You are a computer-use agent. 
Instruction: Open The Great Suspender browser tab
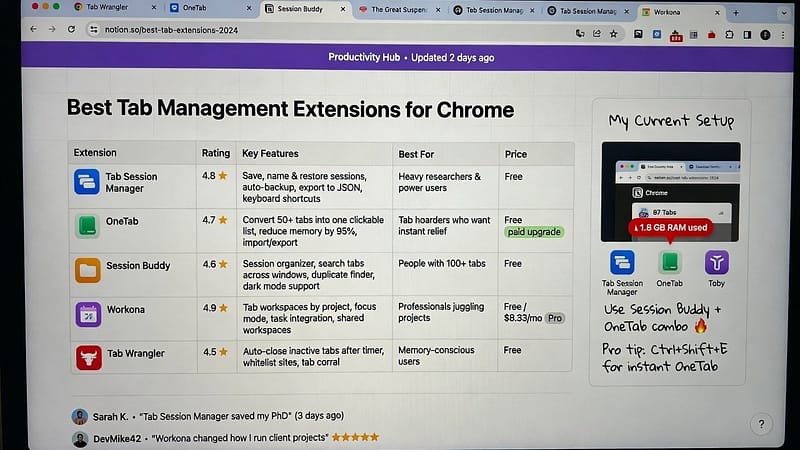pyautogui.click(x=399, y=10)
